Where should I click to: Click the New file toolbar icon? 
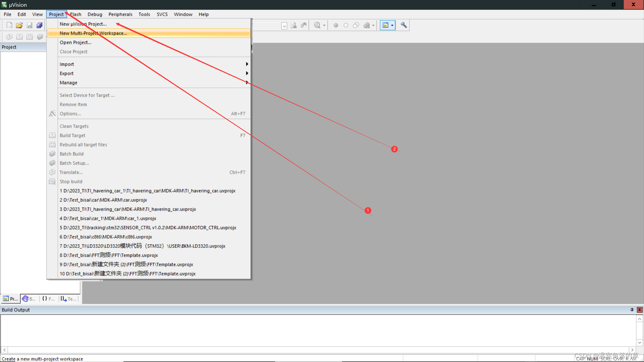click(9, 25)
